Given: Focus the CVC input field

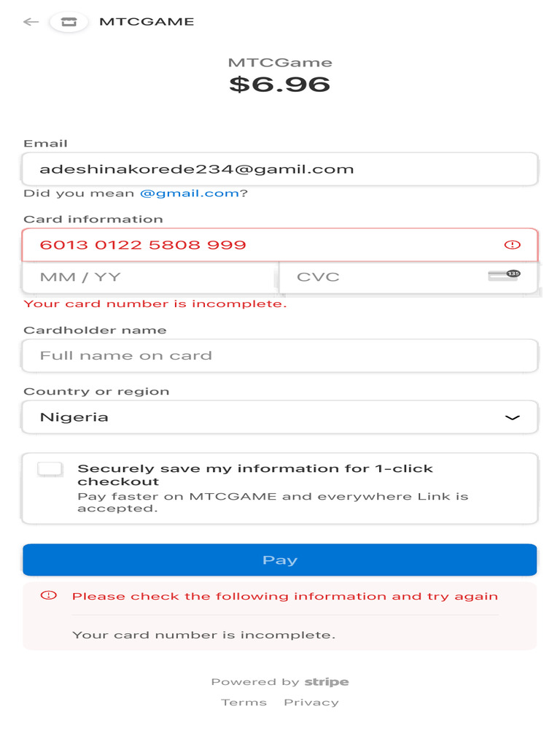Looking at the screenshot, I should pos(379,277).
